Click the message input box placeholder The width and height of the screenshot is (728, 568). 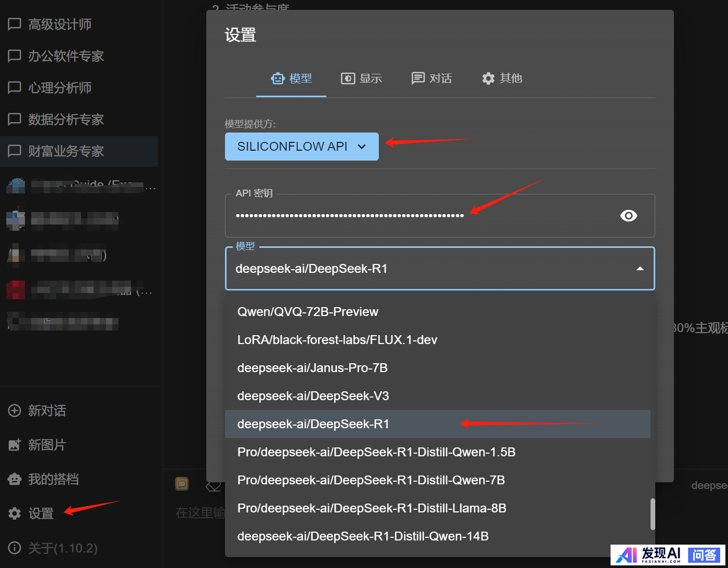tap(201, 513)
